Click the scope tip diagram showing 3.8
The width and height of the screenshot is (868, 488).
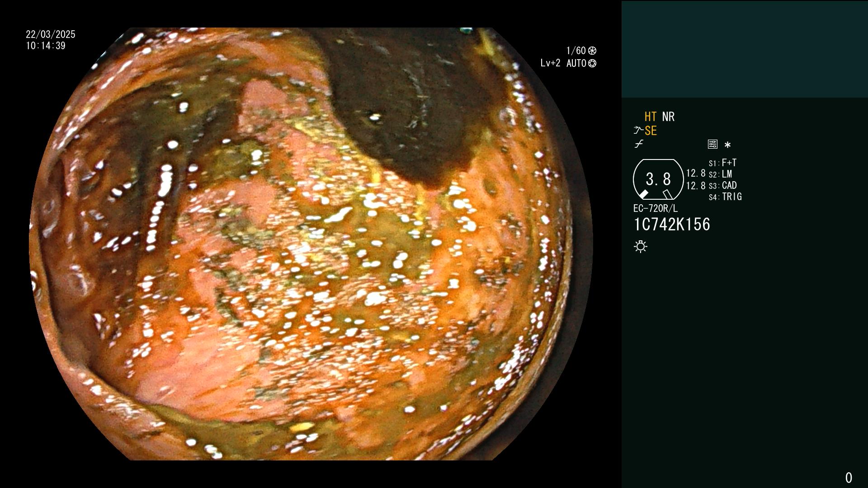click(658, 179)
